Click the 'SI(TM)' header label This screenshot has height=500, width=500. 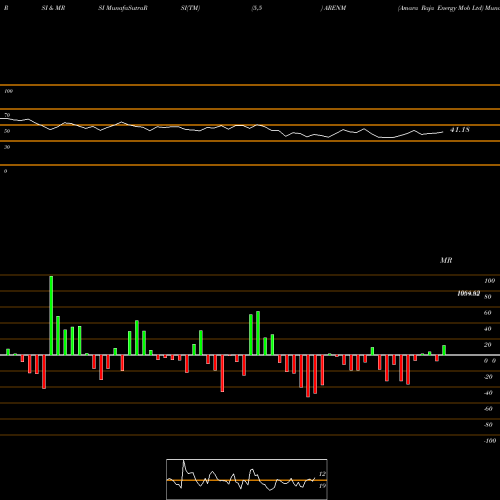click(190, 8)
